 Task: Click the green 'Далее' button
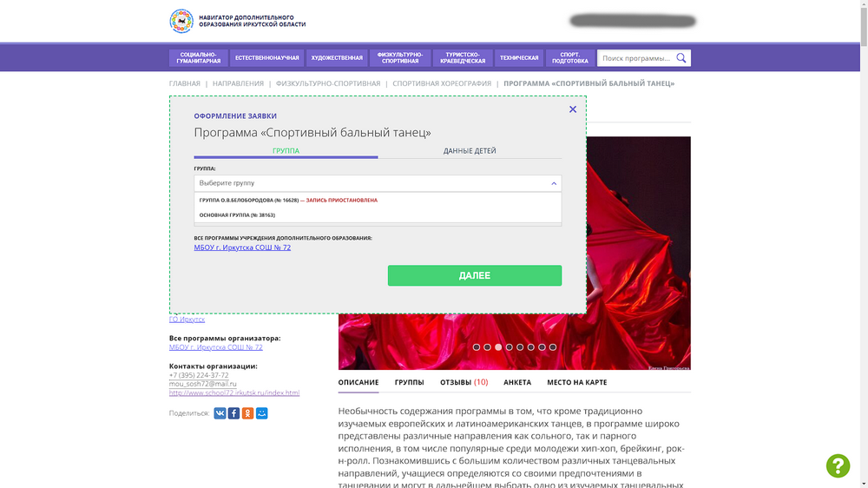click(x=475, y=275)
